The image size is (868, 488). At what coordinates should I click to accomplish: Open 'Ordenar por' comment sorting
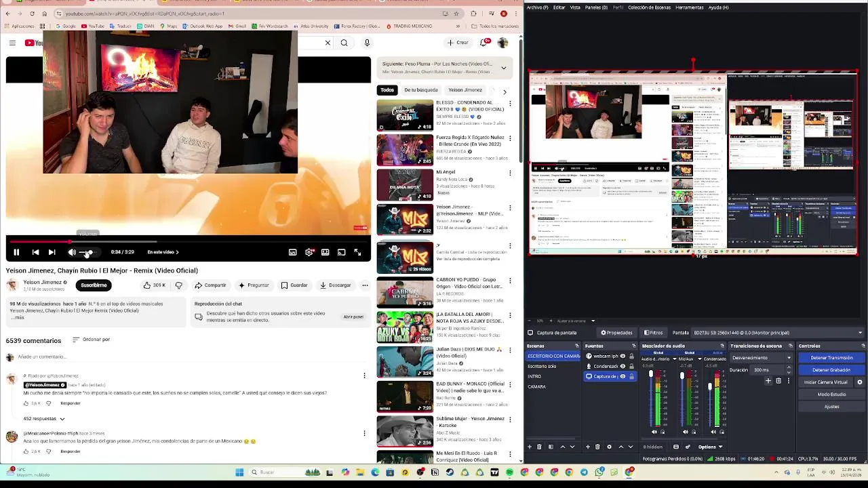(92, 339)
